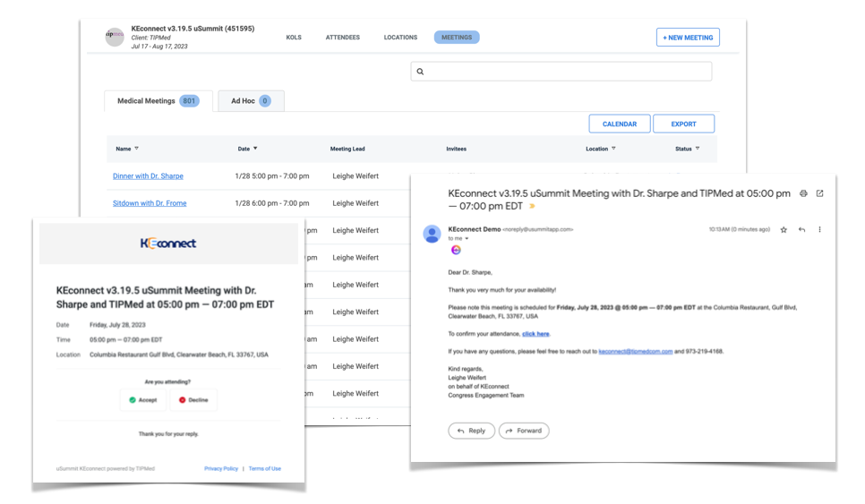Click the 801 count badge on Medical Meetings

[189, 101]
